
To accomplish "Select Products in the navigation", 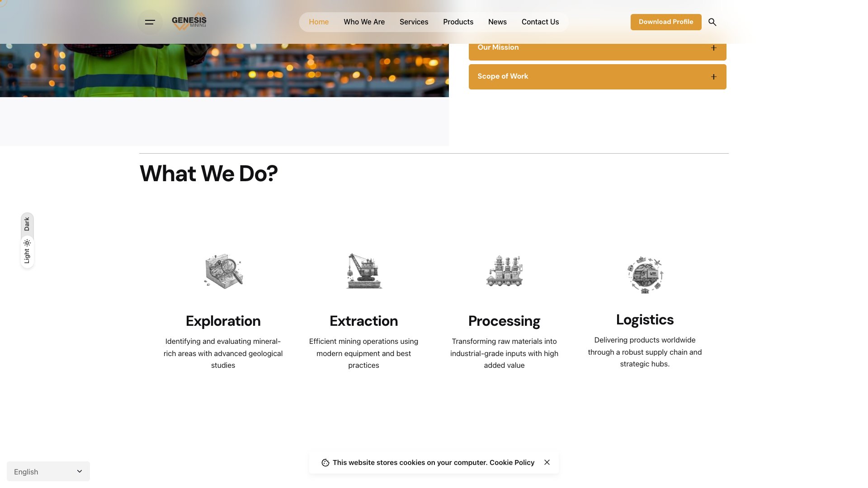I will point(458,22).
